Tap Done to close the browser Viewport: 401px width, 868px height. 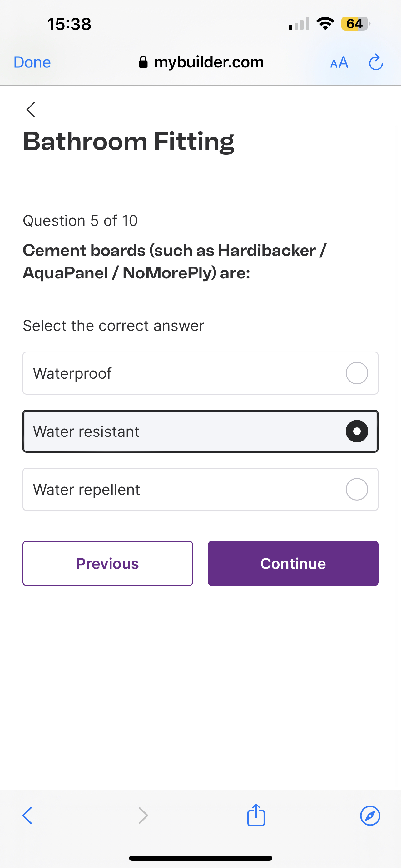pos(32,62)
